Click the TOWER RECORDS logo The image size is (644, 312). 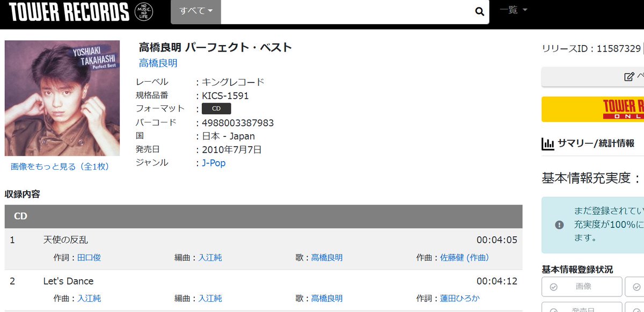tap(64, 11)
